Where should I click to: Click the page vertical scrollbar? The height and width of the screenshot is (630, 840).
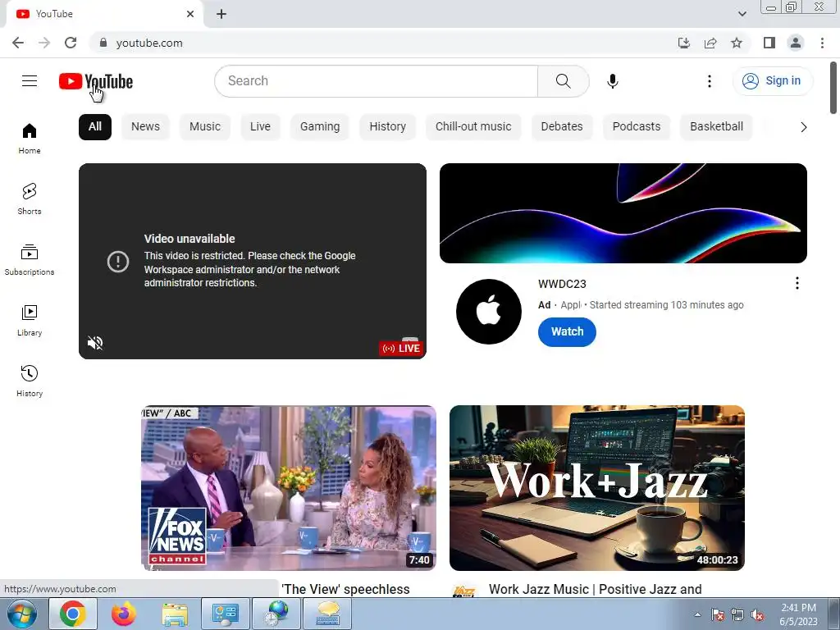click(x=833, y=88)
